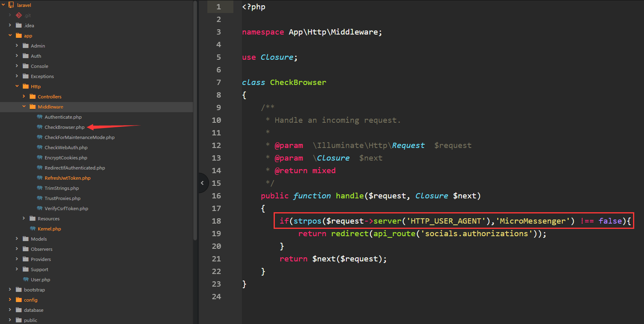Collapse the app folder arrow
644x324 pixels.
pos(10,35)
